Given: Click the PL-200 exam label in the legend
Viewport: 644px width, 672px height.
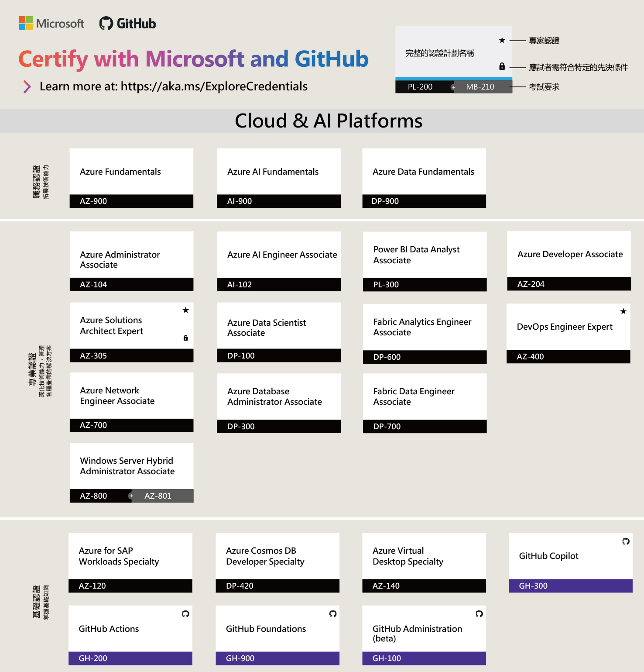Looking at the screenshot, I should (420, 87).
